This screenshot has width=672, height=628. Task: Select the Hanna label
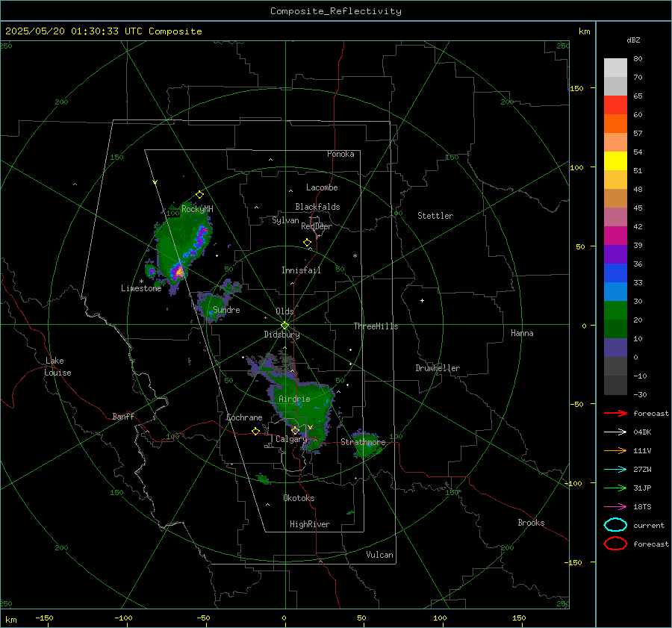(x=522, y=333)
